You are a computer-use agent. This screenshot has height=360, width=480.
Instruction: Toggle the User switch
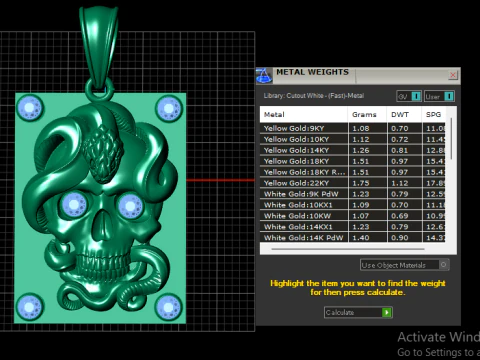pyautogui.click(x=439, y=96)
